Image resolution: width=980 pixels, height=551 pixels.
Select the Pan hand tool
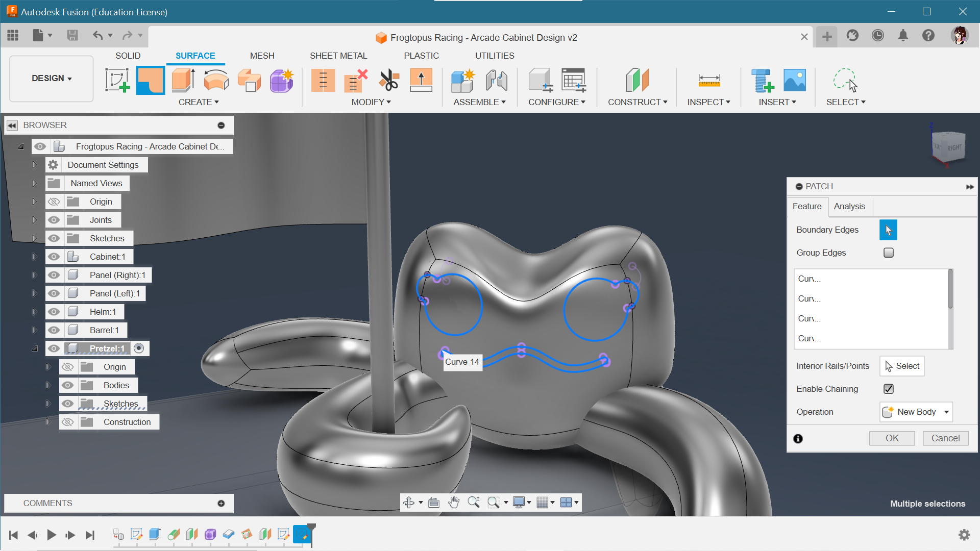coord(453,503)
